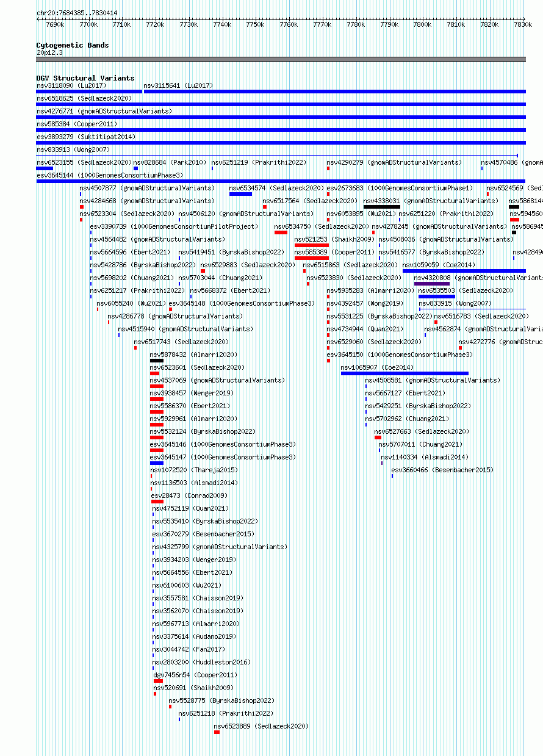
Task: Open nsv4752119 (Quan2021) label
Action: (191, 508)
